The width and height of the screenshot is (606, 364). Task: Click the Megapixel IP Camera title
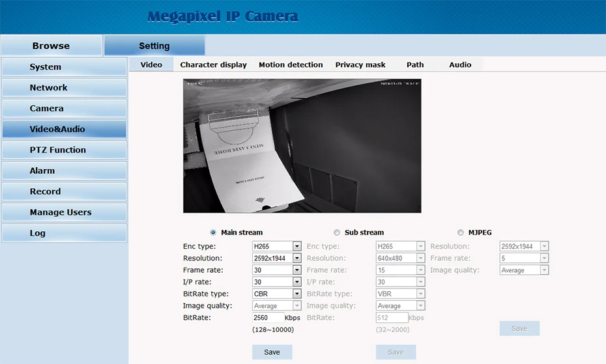(223, 16)
